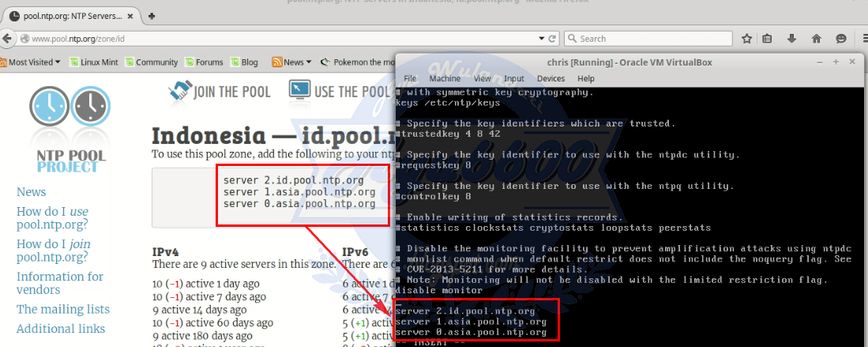
Task: Open the Forums bookmark
Action: (205, 62)
